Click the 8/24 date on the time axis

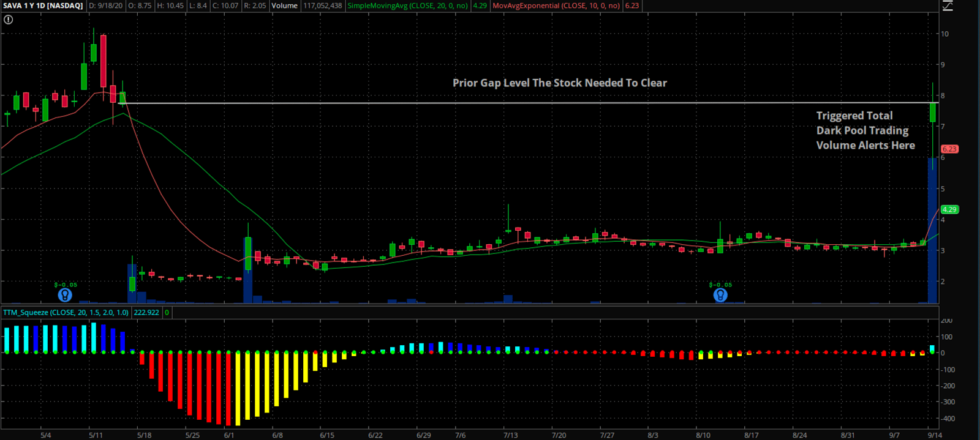799,435
